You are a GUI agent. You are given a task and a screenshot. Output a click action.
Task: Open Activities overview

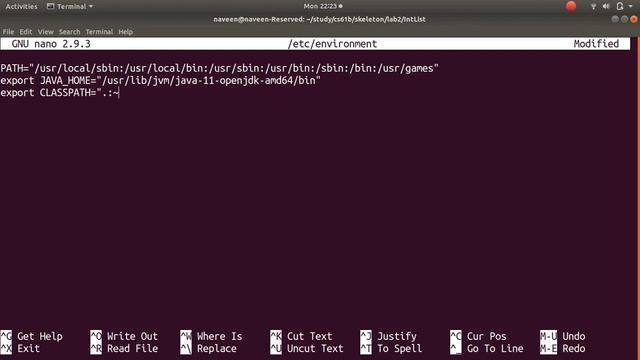pyautogui.click(x=21, y=7)
